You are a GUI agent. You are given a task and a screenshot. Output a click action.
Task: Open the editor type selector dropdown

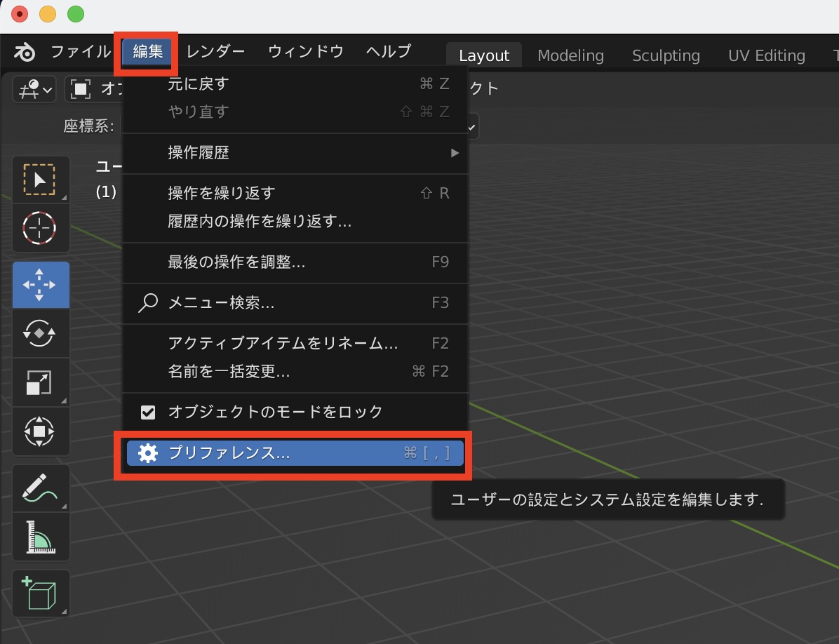[x=34, y=89]
